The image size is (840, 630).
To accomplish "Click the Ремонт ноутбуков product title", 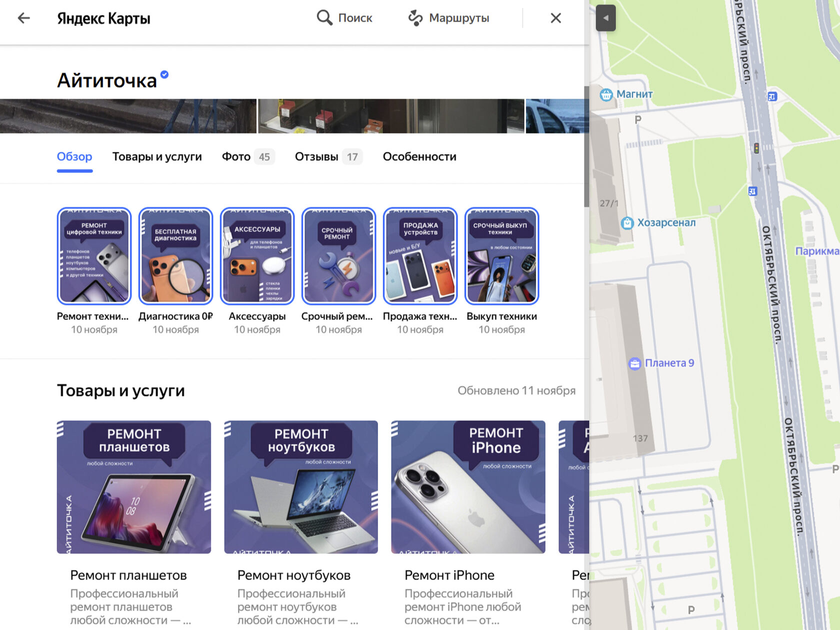I will [x=294, y=575].
